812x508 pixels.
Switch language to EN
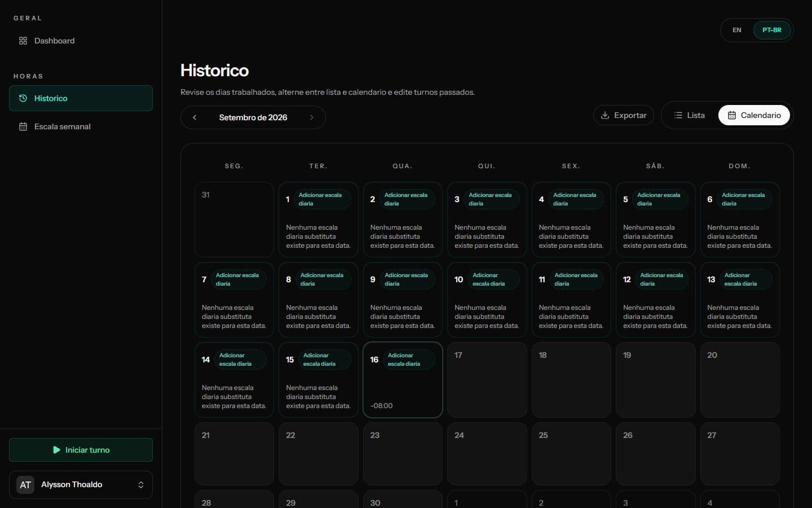(737, 30)
